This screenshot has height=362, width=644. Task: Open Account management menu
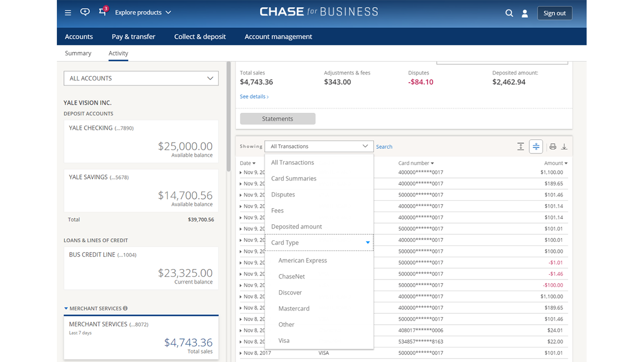(278, 37)
